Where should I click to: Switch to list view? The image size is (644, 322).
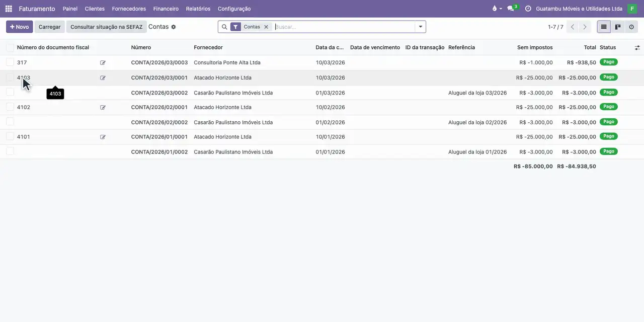604,27
